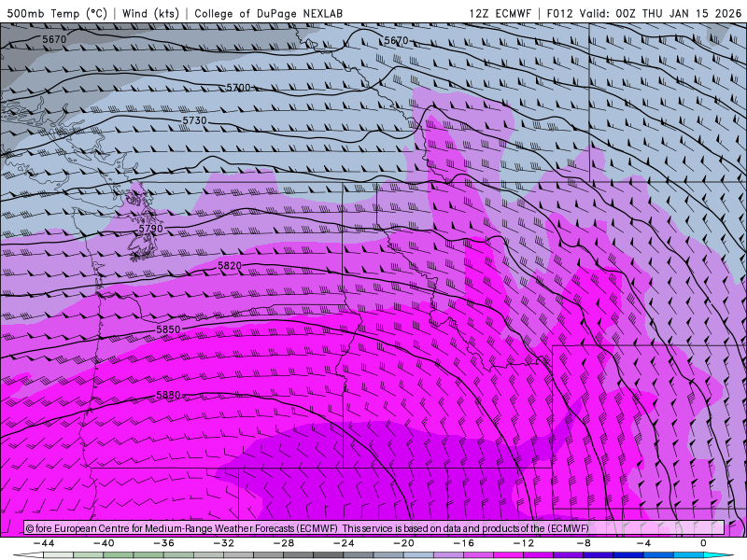The height and width of the screenshot is (560, 747).
Task: Click the ECMWF copyright notice banner
Action: [x=374, y=528]
